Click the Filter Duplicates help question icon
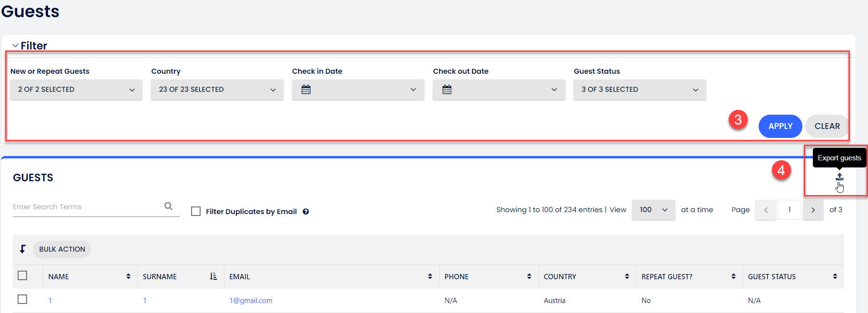Screen dimensions: 868x313 306,212
